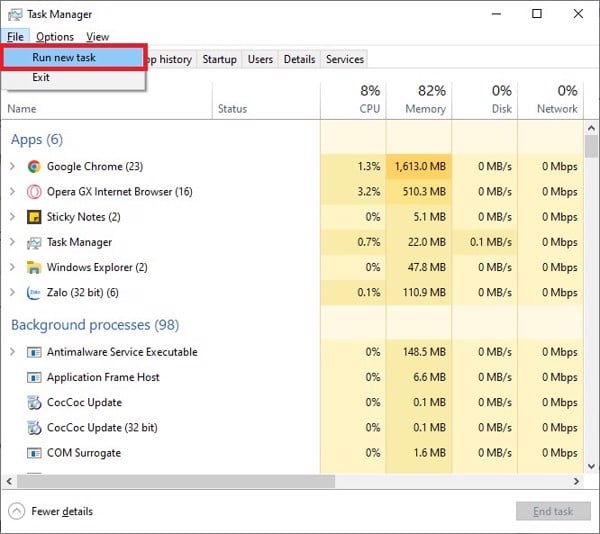Click the Antimalware Service Executable icon
The image size is (600, 534).
(x=34, y=352)
